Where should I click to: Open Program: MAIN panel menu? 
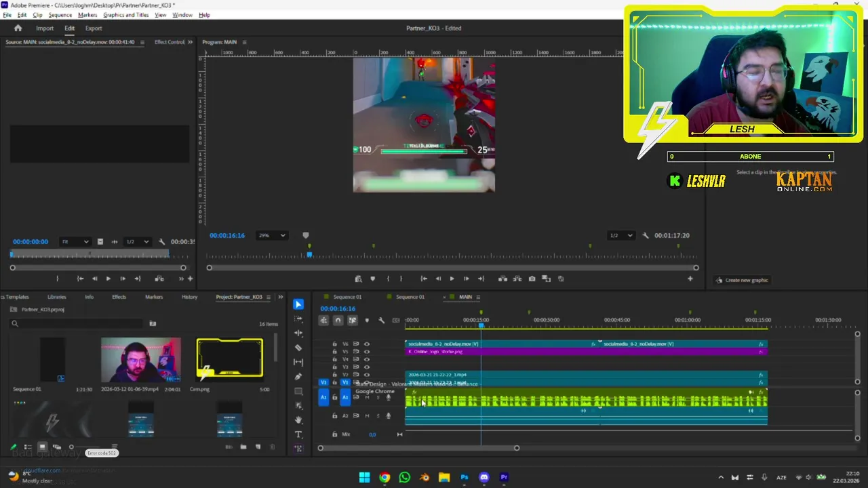click(244, 42)
